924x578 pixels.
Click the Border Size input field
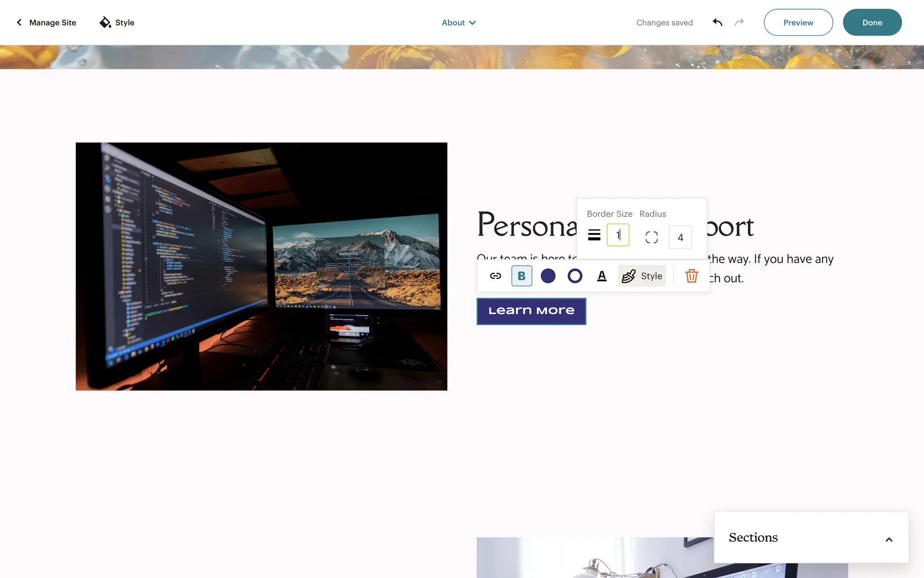618,235
